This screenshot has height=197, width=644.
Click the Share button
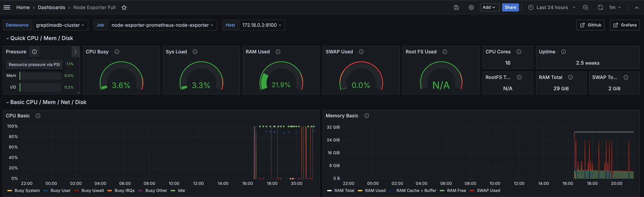point(510,8)
